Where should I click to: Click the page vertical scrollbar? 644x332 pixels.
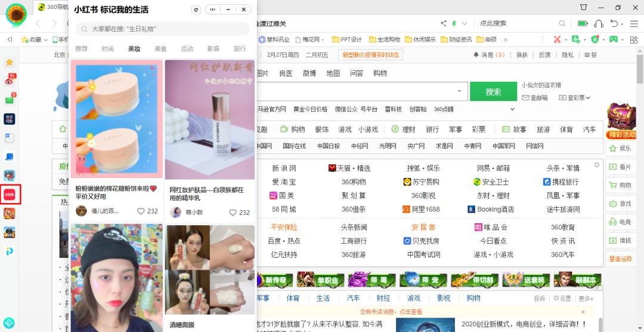(x=640, y=68)
